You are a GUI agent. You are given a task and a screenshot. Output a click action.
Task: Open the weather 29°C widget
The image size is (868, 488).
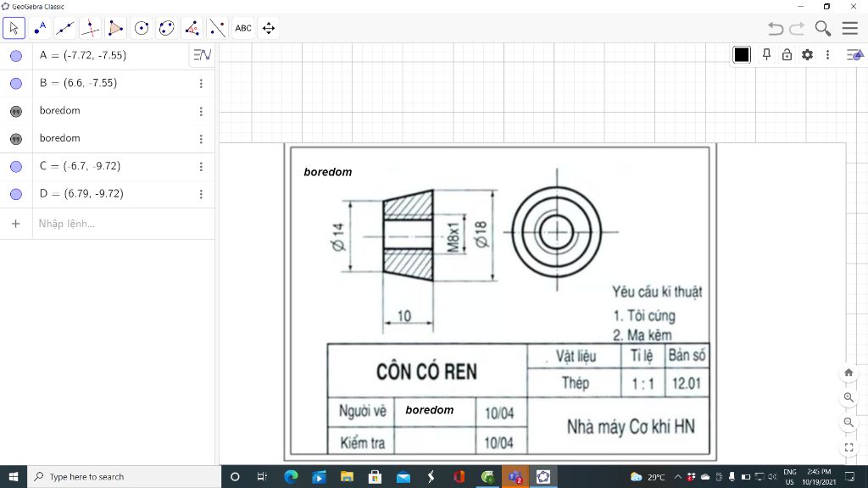[648, 476]
